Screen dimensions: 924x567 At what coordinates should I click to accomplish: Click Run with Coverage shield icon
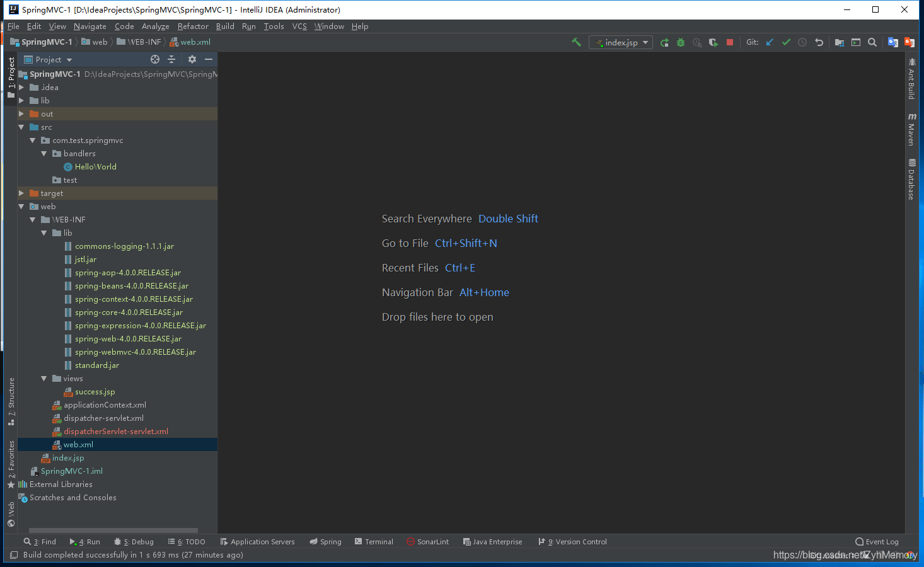[x=713, y=42]
